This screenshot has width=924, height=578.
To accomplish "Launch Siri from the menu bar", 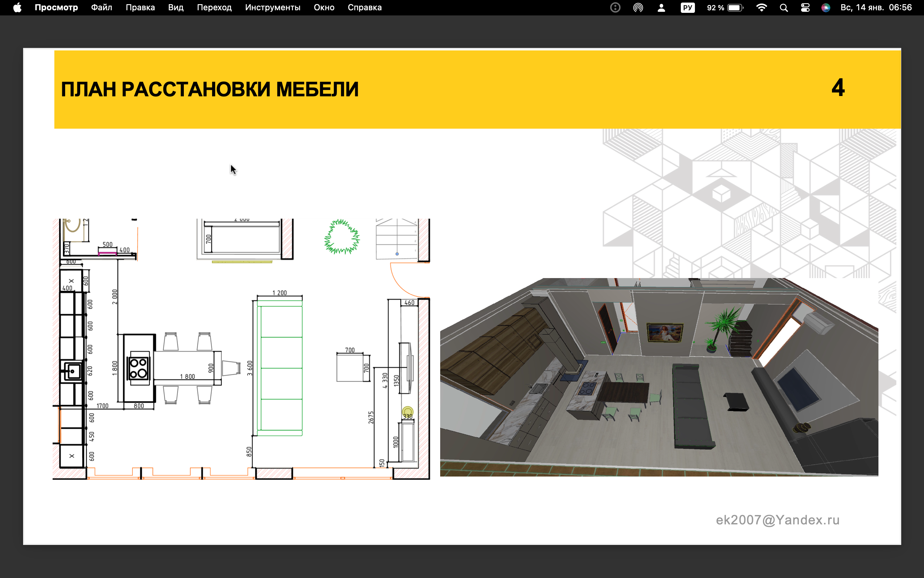I will point(826,8).
